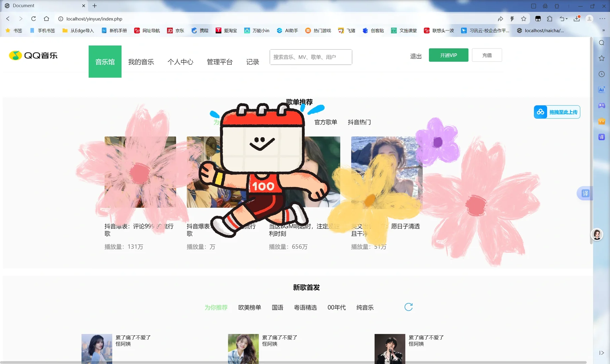
Task: Click the browser page refresh icon
Action: click(33, 19)
